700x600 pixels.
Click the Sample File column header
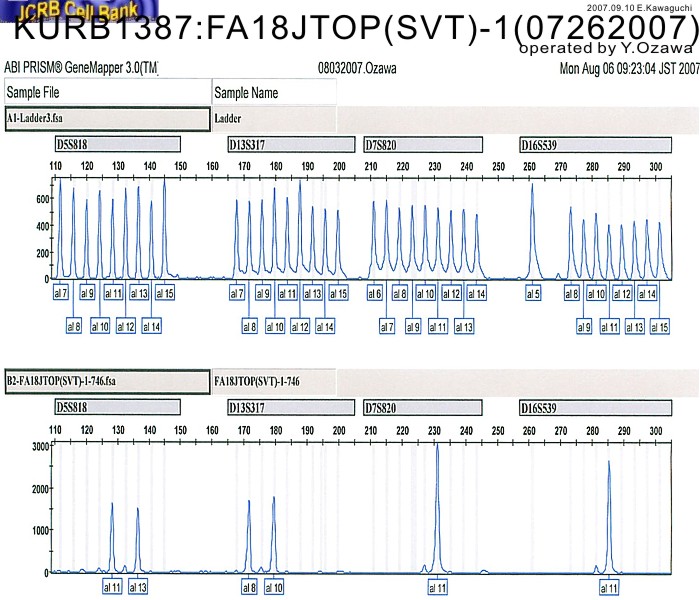(x=105, y=92)
